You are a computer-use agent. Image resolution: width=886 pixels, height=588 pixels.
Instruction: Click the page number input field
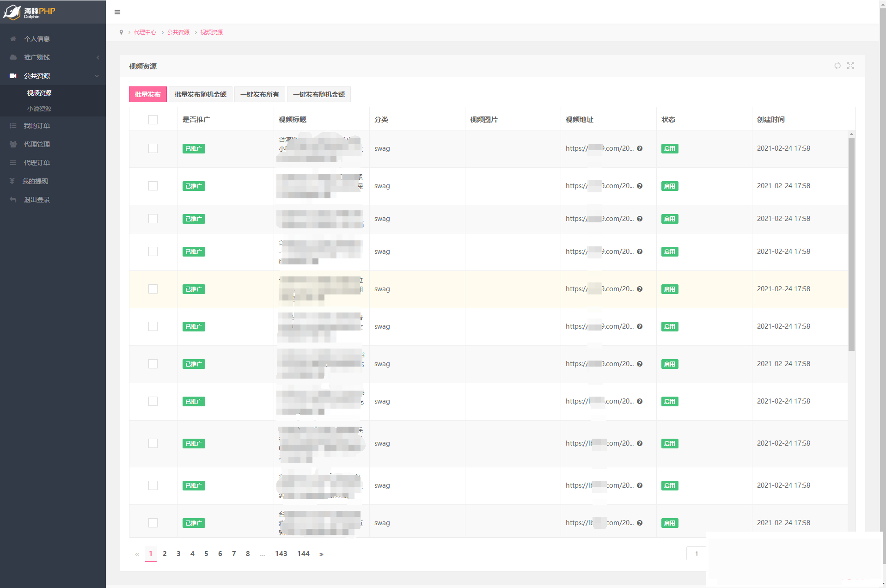pos(696,554)
